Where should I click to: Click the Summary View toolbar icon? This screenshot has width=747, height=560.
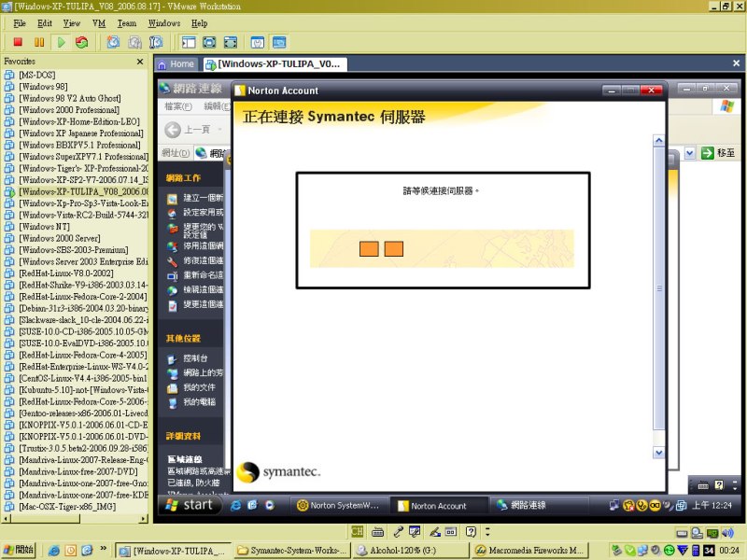pyautogui.click(x=258, y=42)
